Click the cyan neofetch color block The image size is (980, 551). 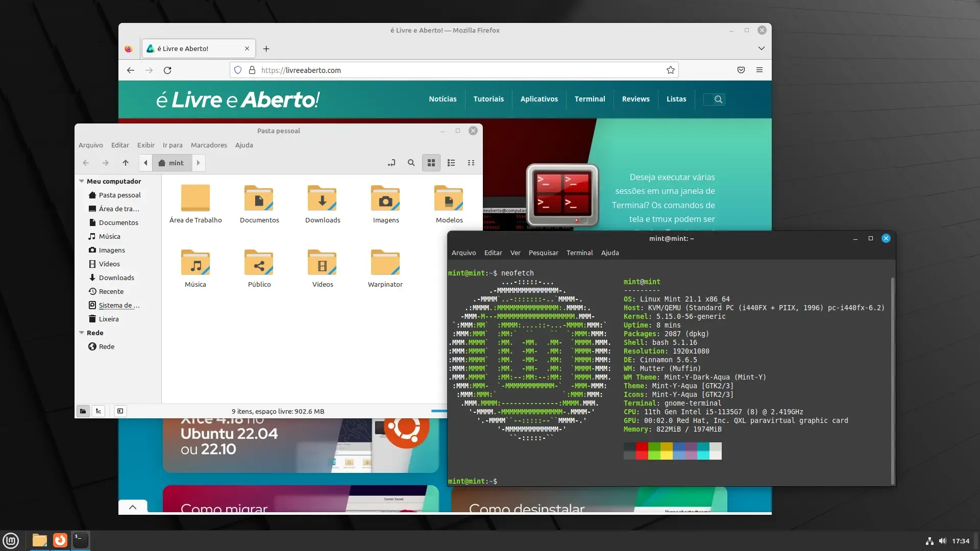(703, 451)
